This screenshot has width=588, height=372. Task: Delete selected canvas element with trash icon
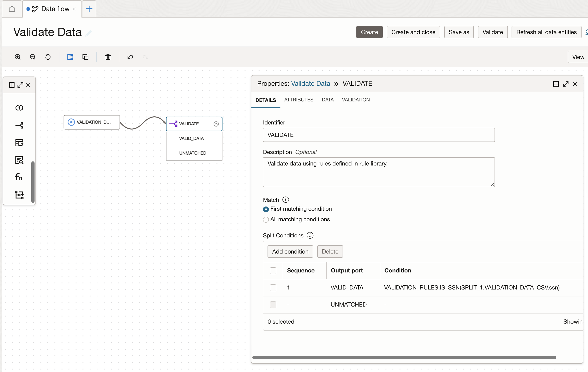point(108,57)
